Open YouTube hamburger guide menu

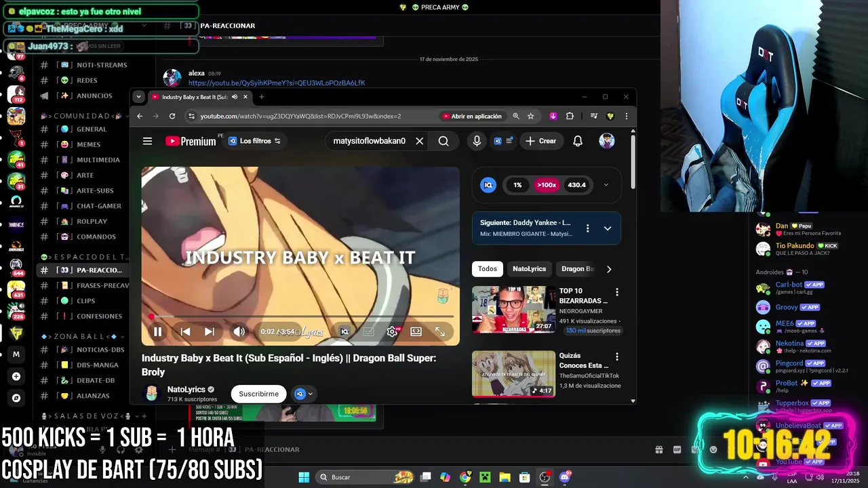[147, 141]
